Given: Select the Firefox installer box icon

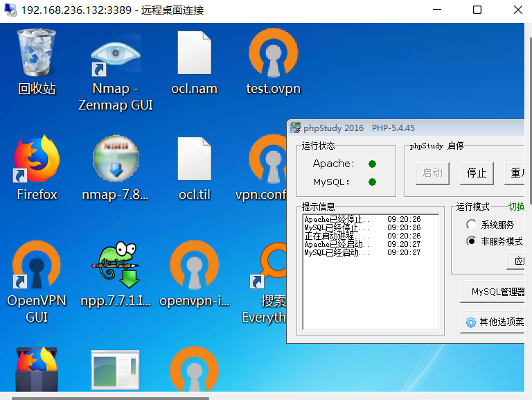Looking at the screenshot, I should click(37, 371).
